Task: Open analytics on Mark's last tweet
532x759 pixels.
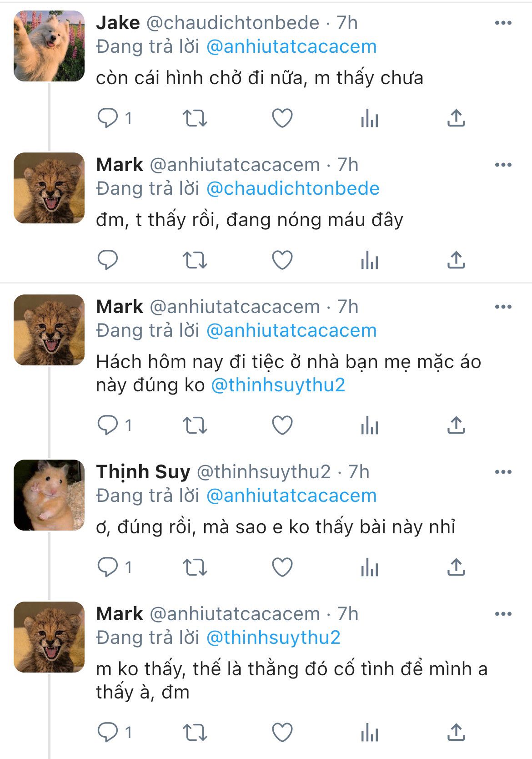Action: point(369,733)
